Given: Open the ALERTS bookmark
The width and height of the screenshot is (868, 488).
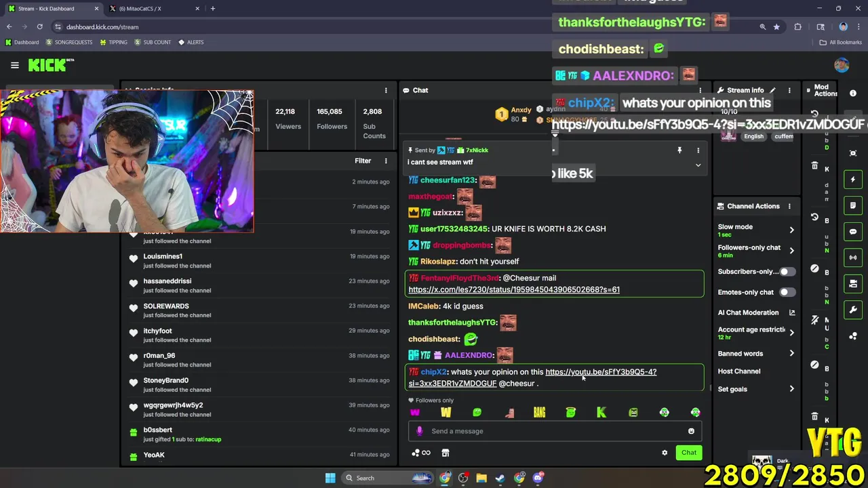Looking at the screenshot, I should coord(191,42).
